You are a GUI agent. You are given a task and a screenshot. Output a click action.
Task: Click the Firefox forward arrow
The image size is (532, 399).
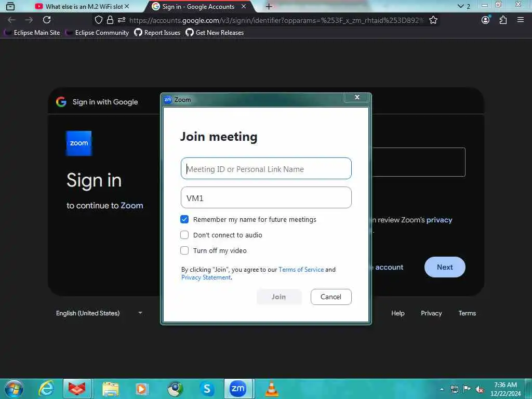coord(29,20)
